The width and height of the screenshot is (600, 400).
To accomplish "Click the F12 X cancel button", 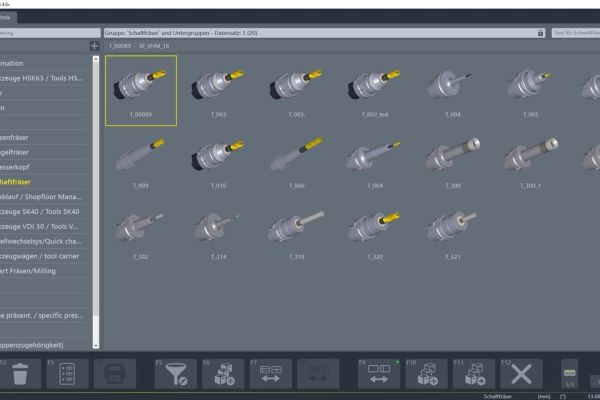I will (521, 374).
